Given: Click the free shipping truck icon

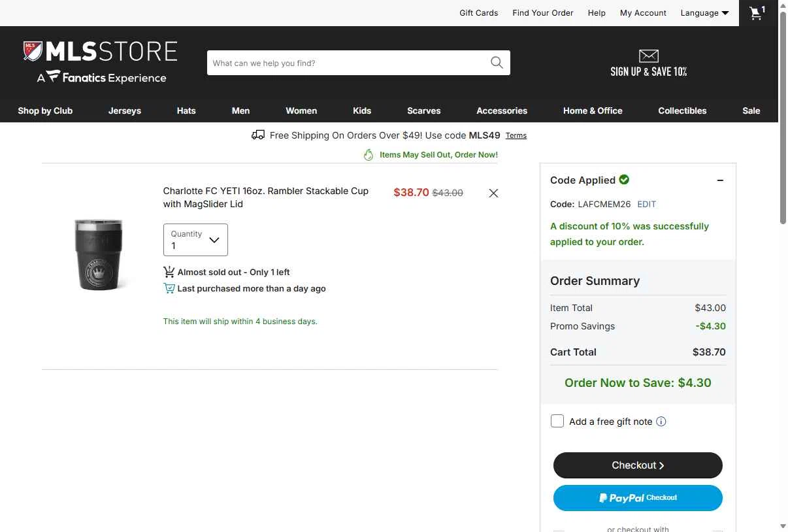Looking at the screenshot, I should point(257,135).
